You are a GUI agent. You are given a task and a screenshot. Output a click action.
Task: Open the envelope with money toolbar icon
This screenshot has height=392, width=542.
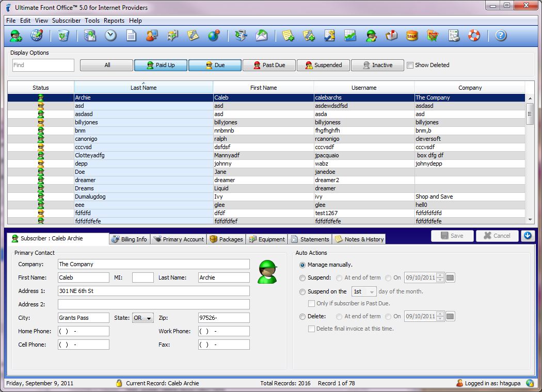[x=262, y=36]
